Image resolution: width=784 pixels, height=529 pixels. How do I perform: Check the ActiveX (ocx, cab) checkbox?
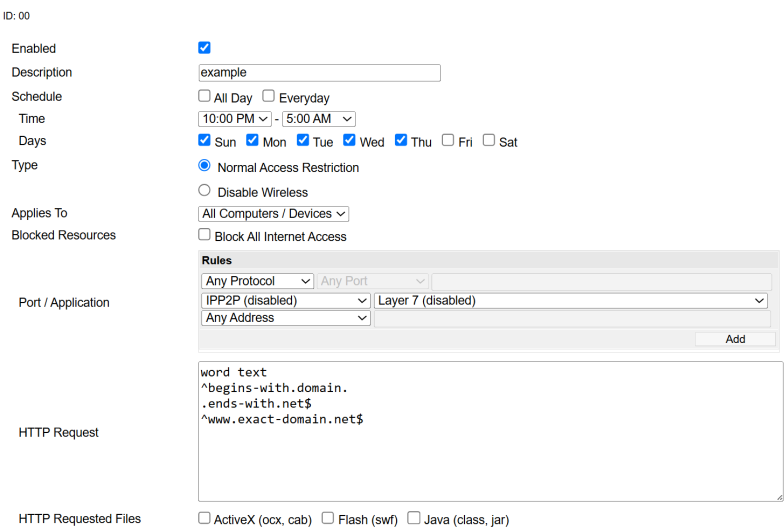pyautogui.click(x=205, y=518)
